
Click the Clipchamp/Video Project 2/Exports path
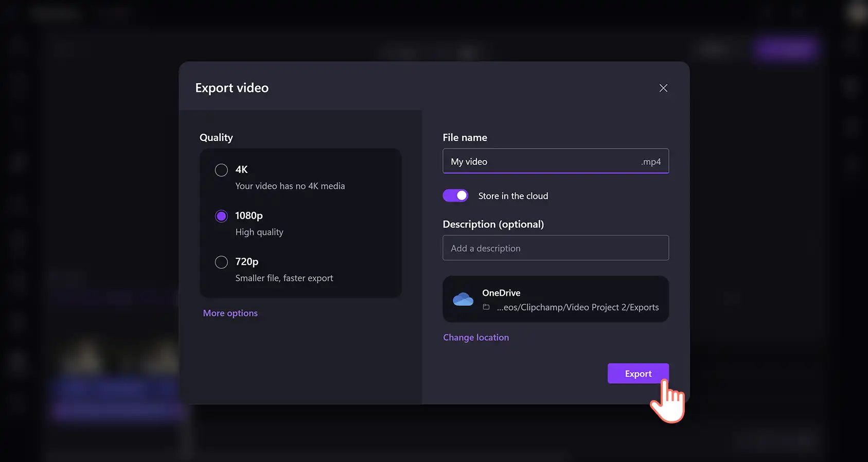pyautogui.click(x=578, y=307)
